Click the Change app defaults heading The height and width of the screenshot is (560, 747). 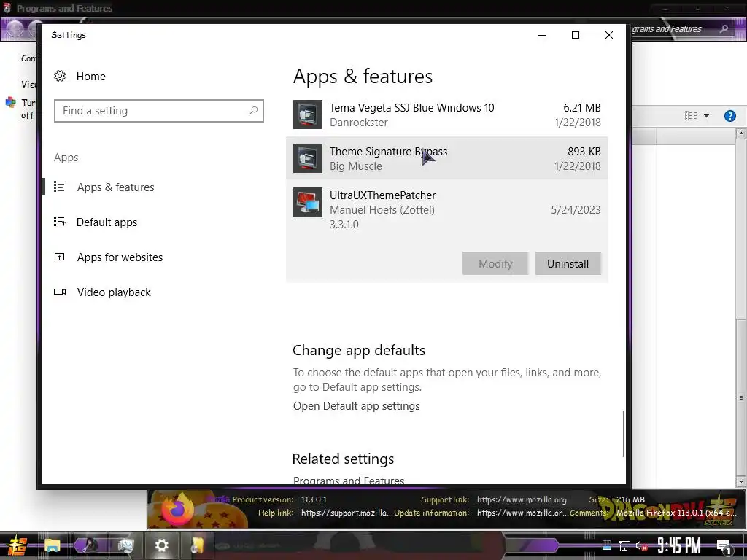pos(359,350)
